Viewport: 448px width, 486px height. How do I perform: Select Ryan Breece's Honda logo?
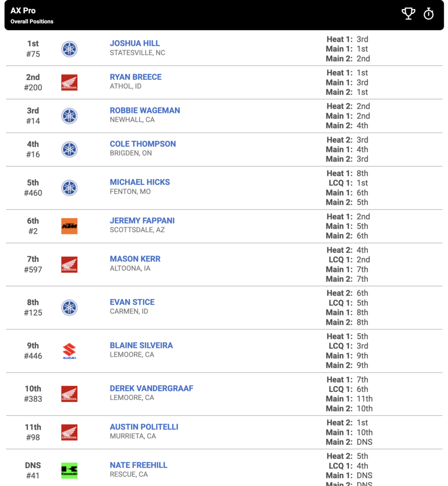(x=69, y=83)
